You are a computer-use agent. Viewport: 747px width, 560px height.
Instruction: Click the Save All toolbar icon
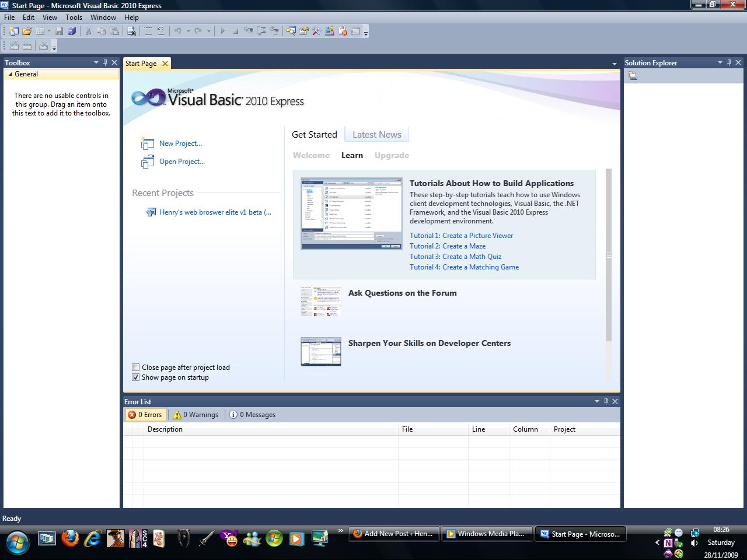coord(72,32)
